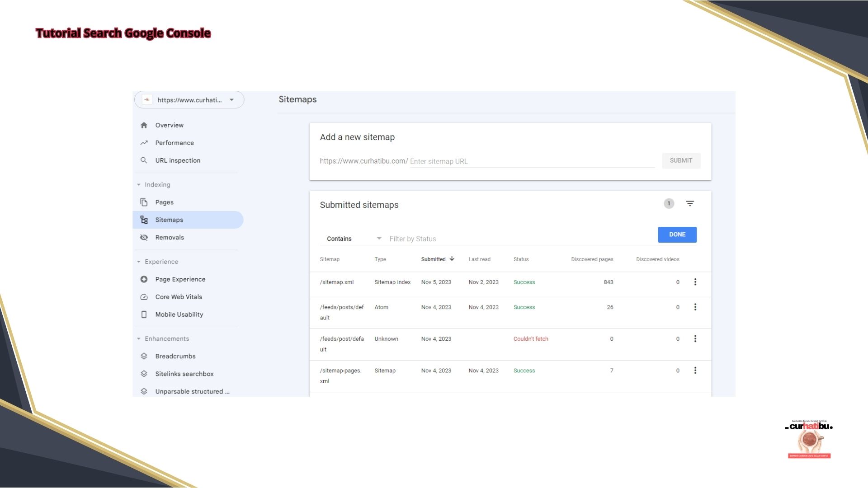
Task: Click the Atom type cell
Action: pyautogui.click(x=382, y=307)
